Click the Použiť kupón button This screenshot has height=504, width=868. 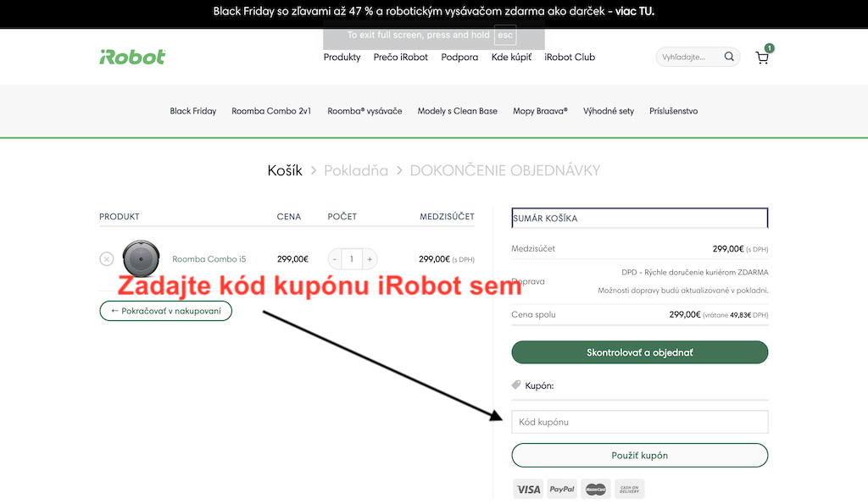(x=640, y=456)
